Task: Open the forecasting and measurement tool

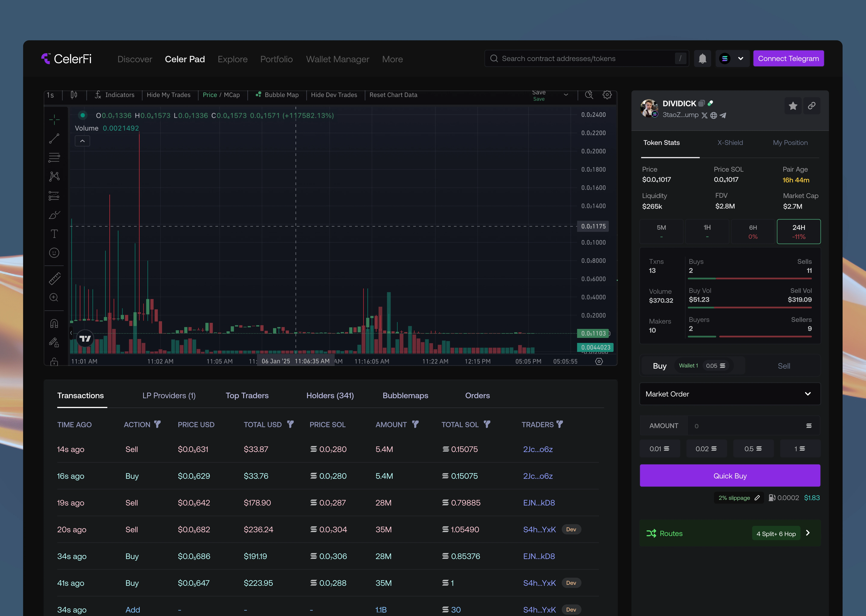Action: click(x=54, y=196)
